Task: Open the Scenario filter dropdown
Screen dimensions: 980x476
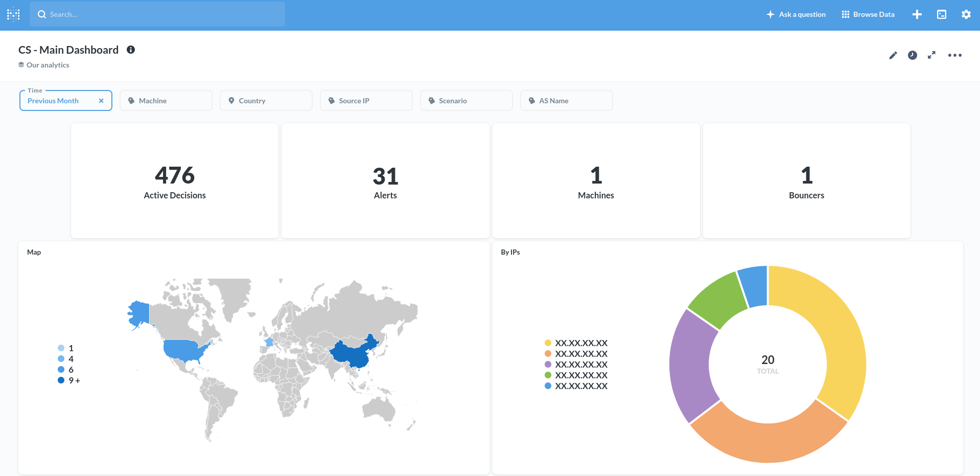Action: pyautogui.click(x=466, y=101)
